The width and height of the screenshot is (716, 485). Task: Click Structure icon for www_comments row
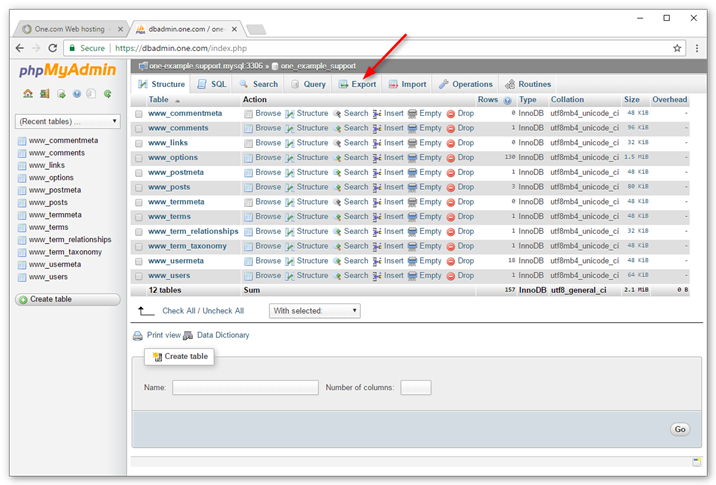click(x=290, y=128)
